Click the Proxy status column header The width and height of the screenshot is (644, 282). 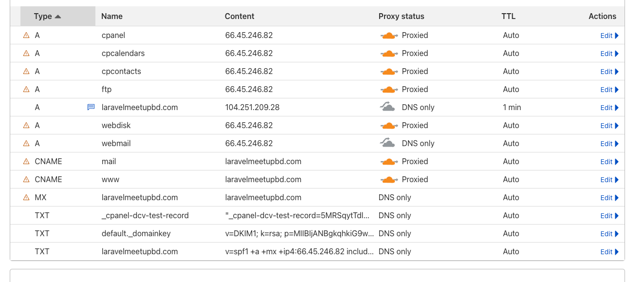click(401, 16)
